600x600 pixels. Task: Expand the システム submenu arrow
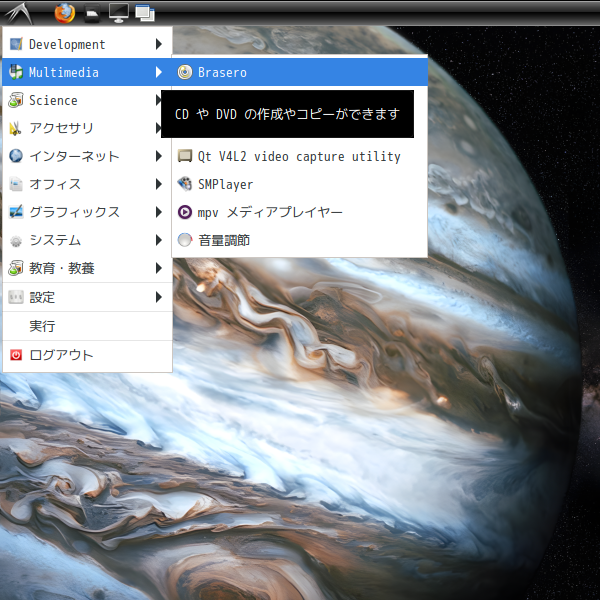point(159,240)
